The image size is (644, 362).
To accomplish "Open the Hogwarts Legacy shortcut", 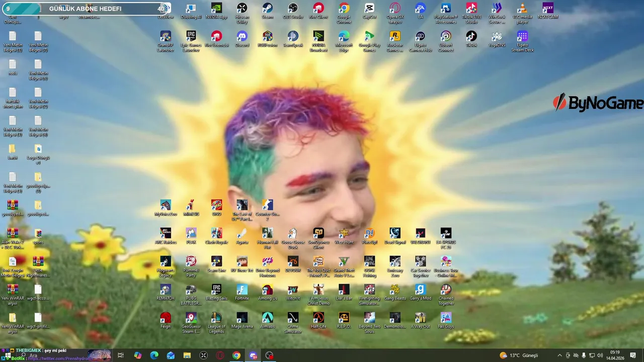I will (x=166, y=267).
